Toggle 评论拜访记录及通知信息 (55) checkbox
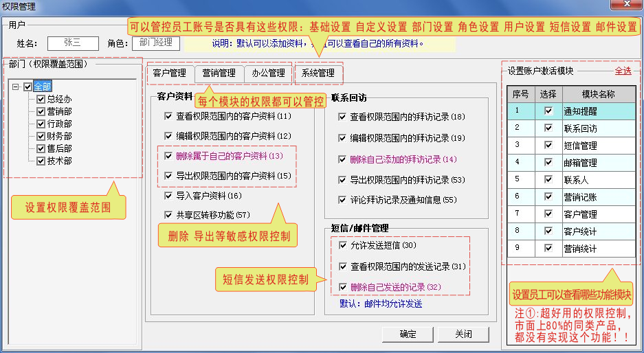This screenshot has width=644, height=353. coord(342,200)
